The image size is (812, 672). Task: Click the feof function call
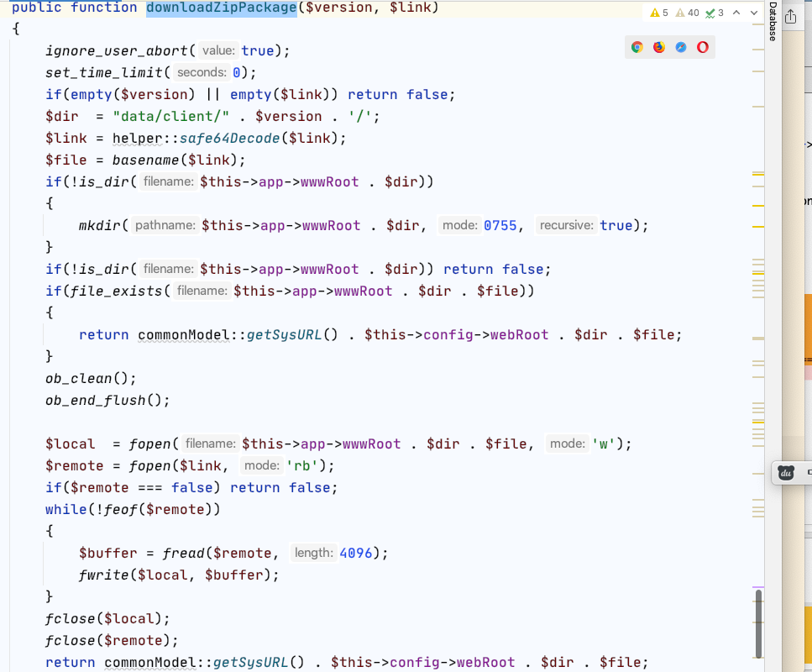pos(121,509)
